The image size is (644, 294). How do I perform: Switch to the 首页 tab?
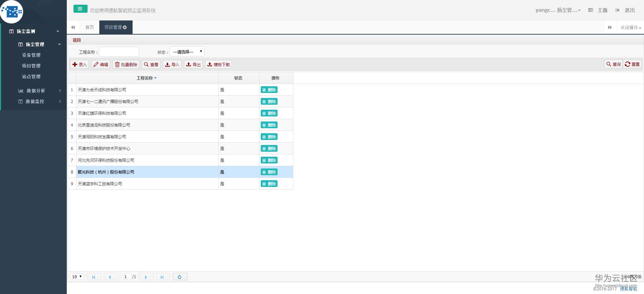pos(90,28)
